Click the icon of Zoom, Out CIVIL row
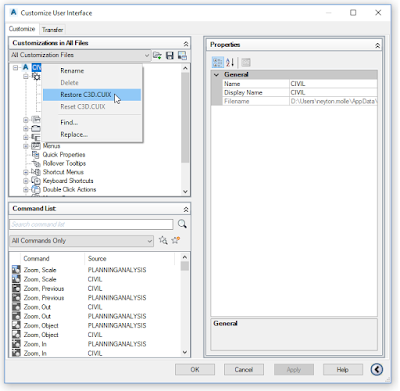The image size is (400, 391). click(x=16, y=307)
